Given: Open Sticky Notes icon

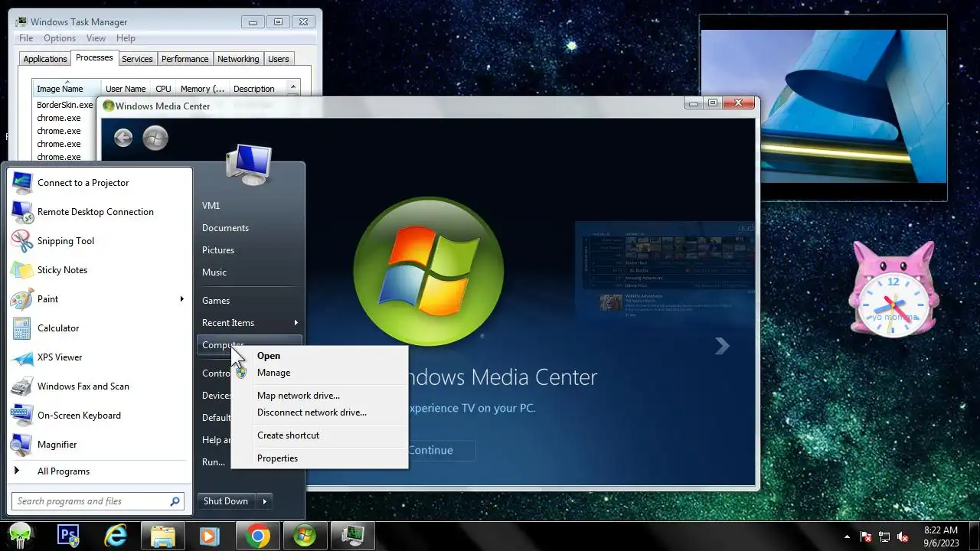Looking at the screenshot, I should 22,270.
